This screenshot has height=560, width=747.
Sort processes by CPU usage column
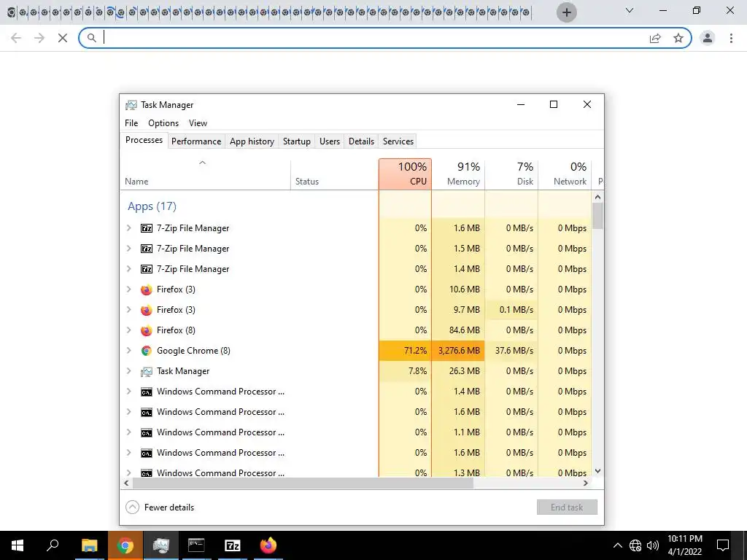point(406,174)
